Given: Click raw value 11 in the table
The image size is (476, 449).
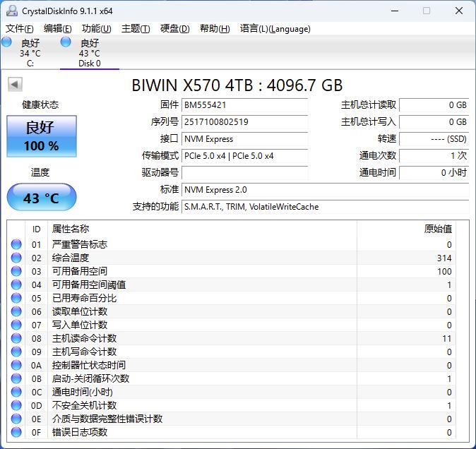Looking at the screenshot, I should coord(447,339).
